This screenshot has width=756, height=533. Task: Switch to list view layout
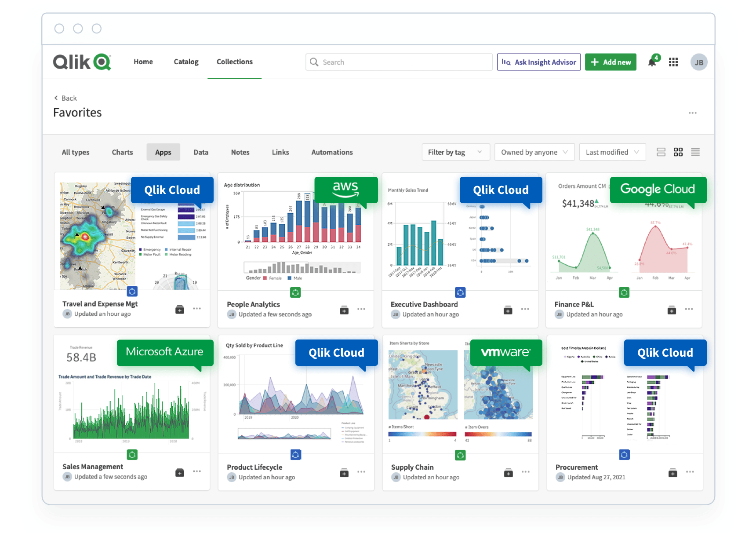point(695,152)
